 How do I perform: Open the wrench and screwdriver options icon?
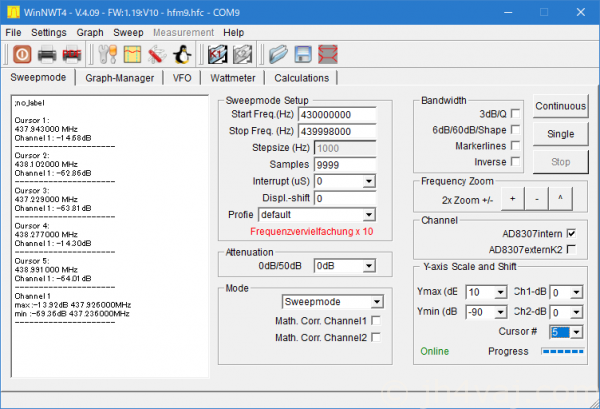(x=108, y=54)
